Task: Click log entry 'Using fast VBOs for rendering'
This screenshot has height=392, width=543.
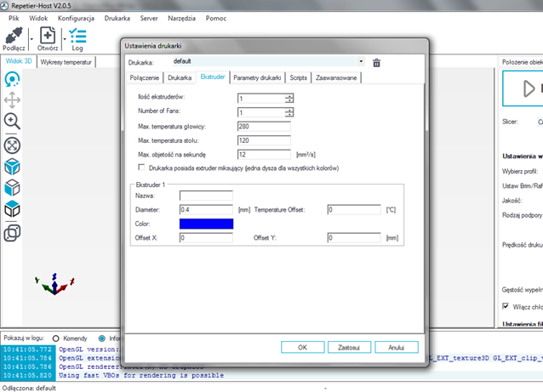Action: (x=141, y=375)
